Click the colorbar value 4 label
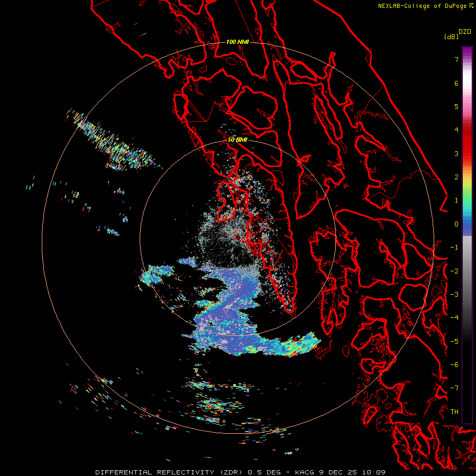The image size is (476, 476). click(x=456, y=130)
